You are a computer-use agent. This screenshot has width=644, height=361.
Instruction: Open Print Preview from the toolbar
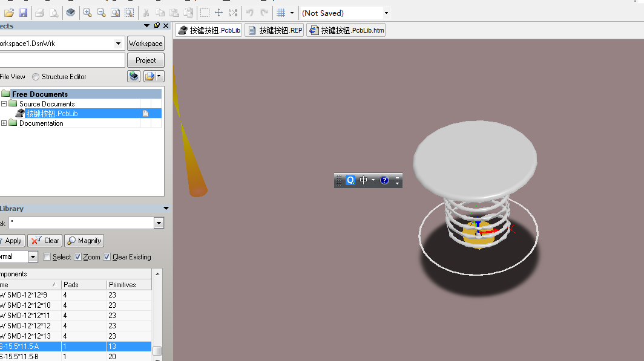tap(54, 13)
